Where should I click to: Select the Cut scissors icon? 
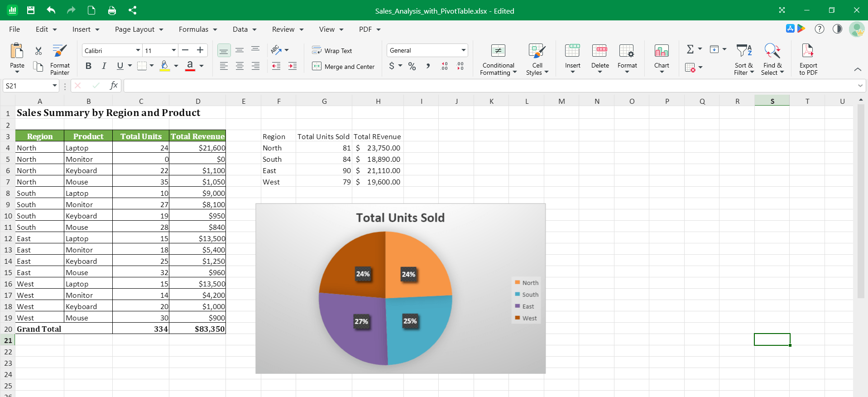pos(38,51)
